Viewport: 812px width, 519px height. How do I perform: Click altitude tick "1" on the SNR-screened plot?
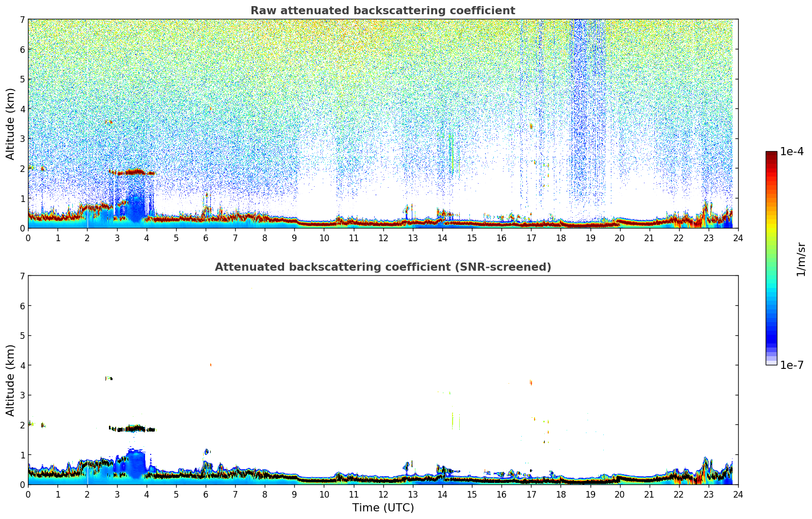point(22,455)
